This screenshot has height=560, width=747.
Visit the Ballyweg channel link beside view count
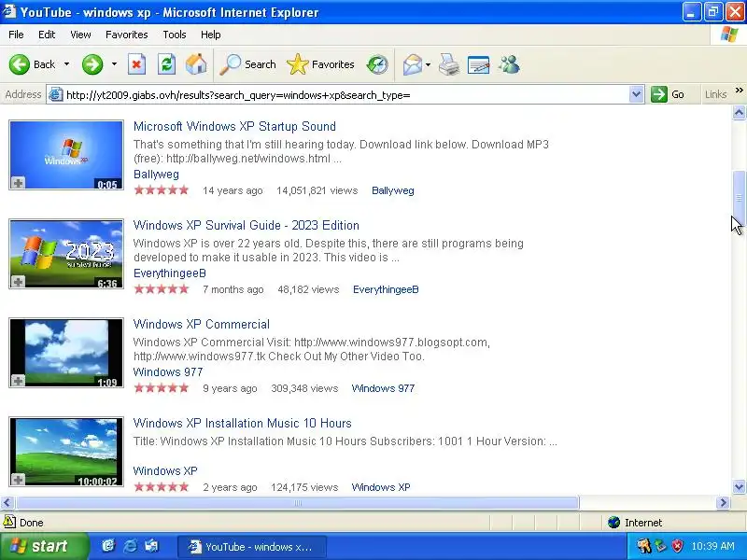(393, 190)
